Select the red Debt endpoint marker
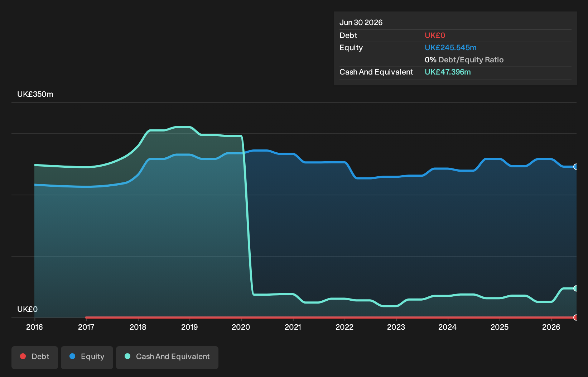The image size is (588, 377). pos(576,318)
